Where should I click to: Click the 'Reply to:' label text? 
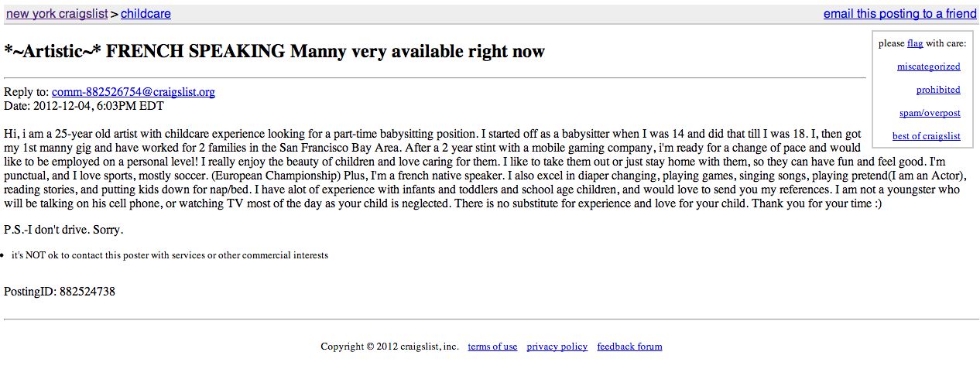pos(26,92)
